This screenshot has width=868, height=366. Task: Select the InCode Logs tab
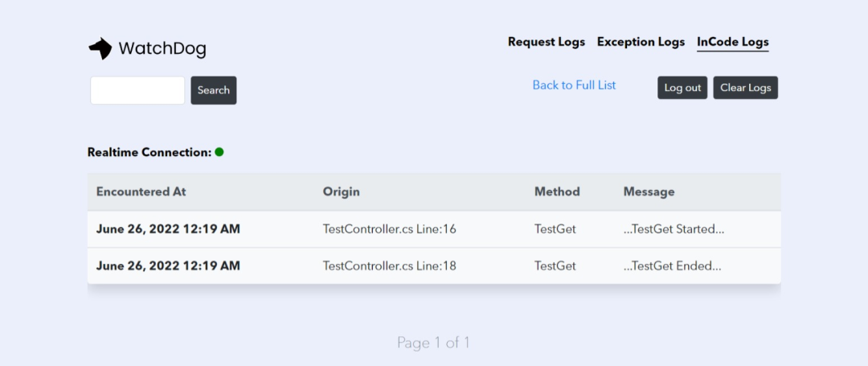click(x=732, y=42)
